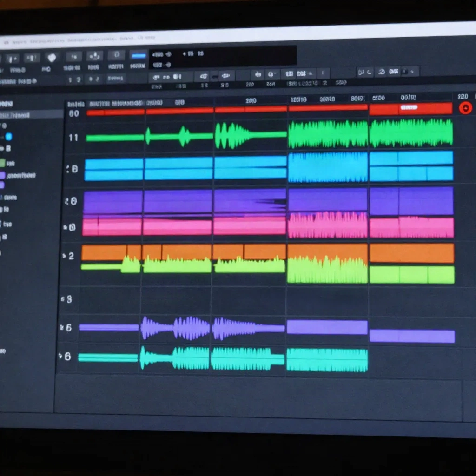Expand the empty track numbered 3
This screenshot has height=476, width=476.
63,299
